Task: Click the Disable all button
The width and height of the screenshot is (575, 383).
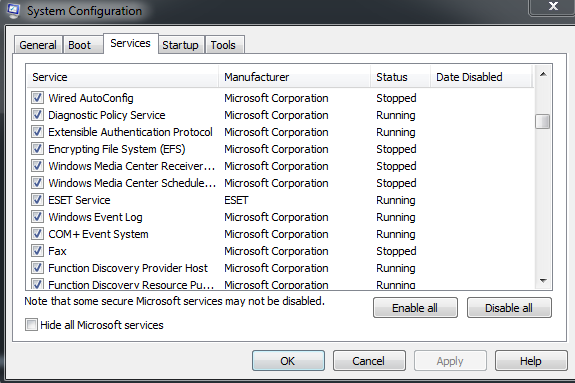Action: point(509,307)
